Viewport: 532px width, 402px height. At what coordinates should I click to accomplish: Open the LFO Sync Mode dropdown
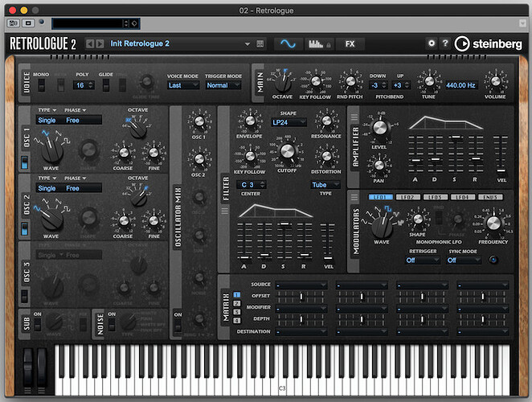tap(464, 260)
